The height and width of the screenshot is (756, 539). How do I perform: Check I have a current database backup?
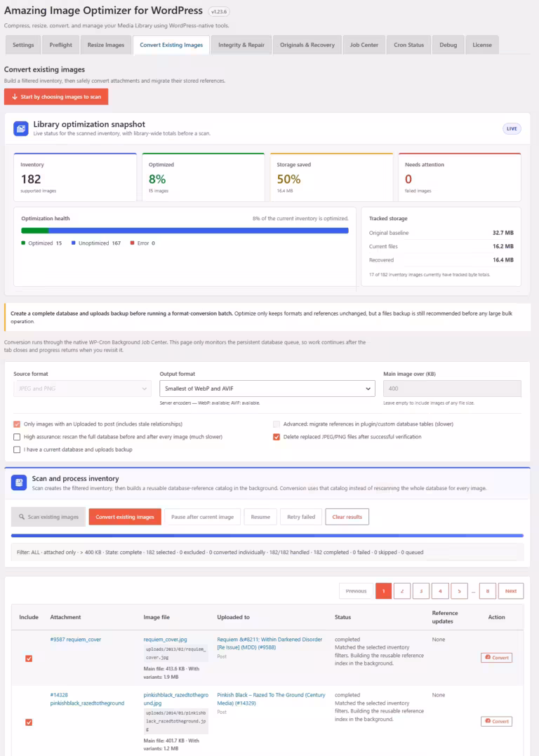pos(17,450)
